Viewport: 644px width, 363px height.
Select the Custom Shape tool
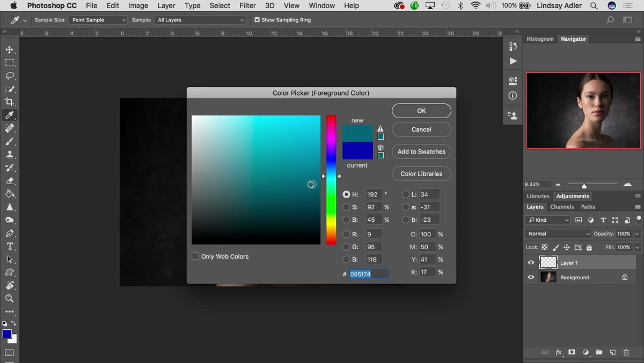(10, 272)
